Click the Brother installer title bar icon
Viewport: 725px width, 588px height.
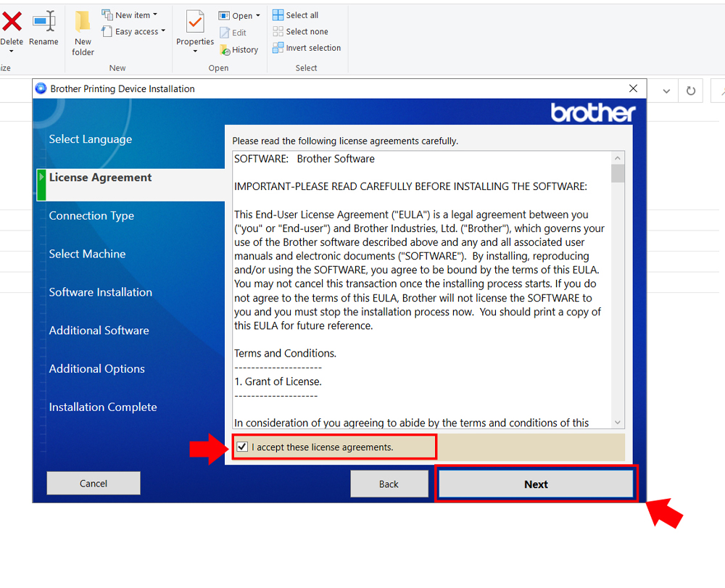(41, 88)
